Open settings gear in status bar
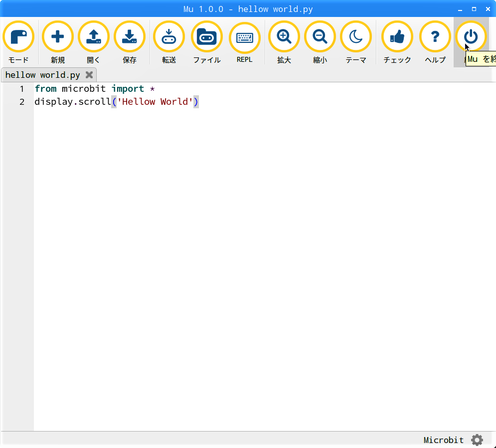Viewport: 496px width, 448px height. (477, 440)
